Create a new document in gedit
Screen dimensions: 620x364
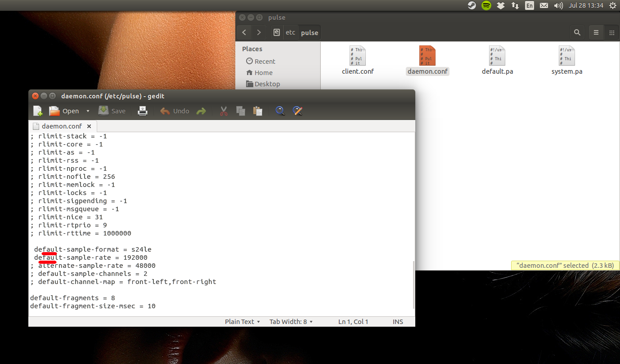(38, 111)
